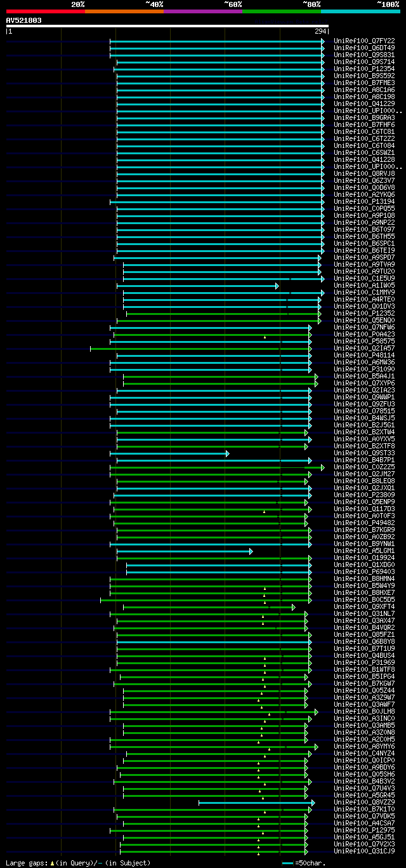Click label UniRef100_B9GRA3

point(364,117)
